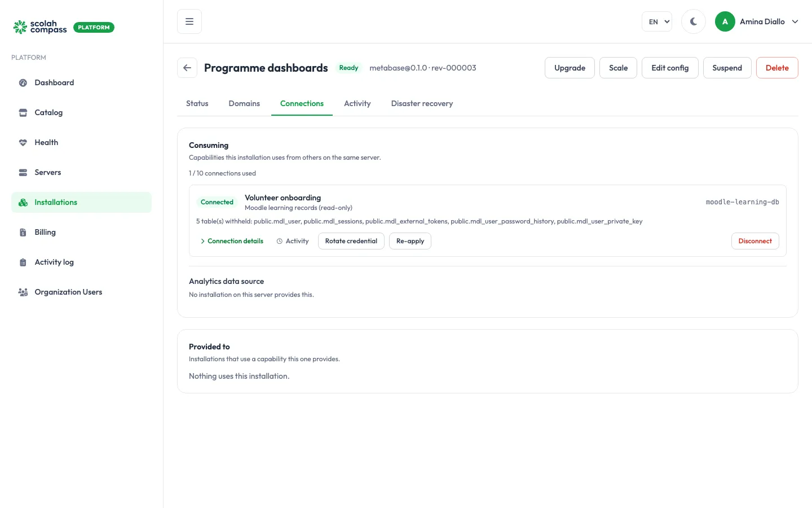Click the Installations cubes icon
The image size is (812, 508).
tap(23, 203)
